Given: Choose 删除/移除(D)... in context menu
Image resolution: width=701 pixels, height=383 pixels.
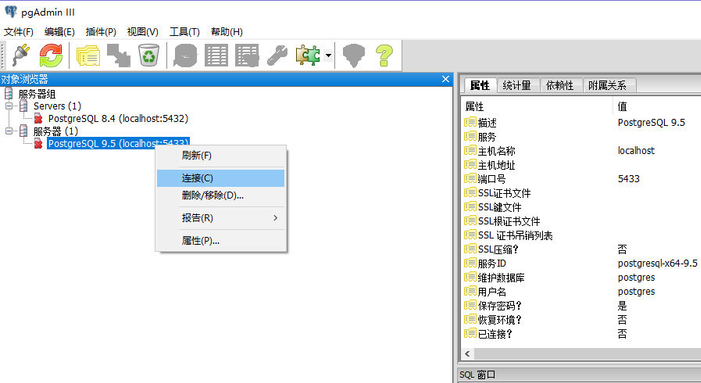Looking at the screenshot, I should pos(220,195).
